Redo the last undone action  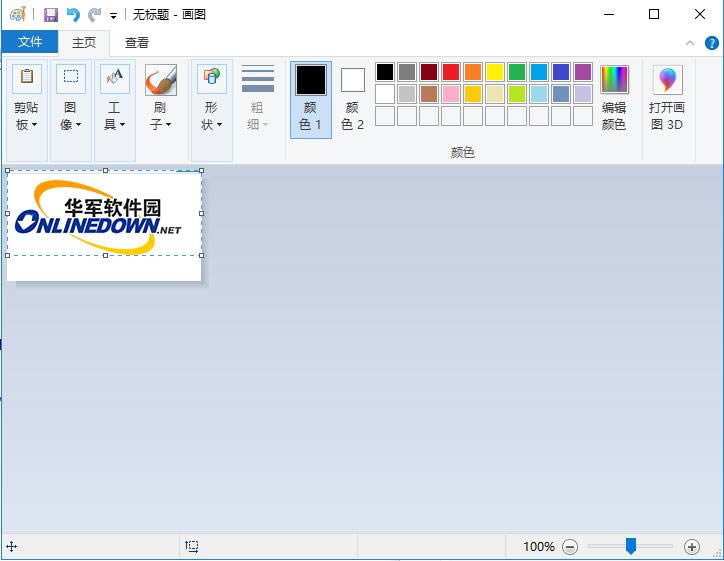(x=95, y=15)
